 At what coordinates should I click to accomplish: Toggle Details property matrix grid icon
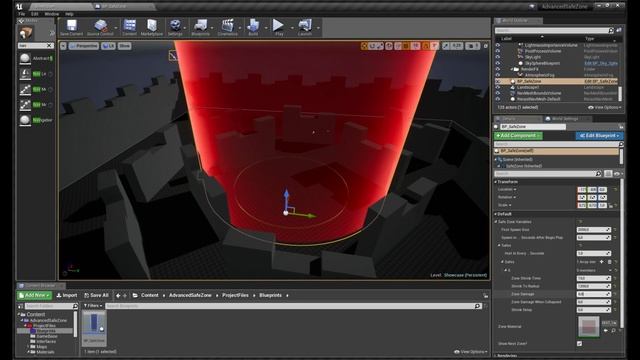(x=608, y=174)
